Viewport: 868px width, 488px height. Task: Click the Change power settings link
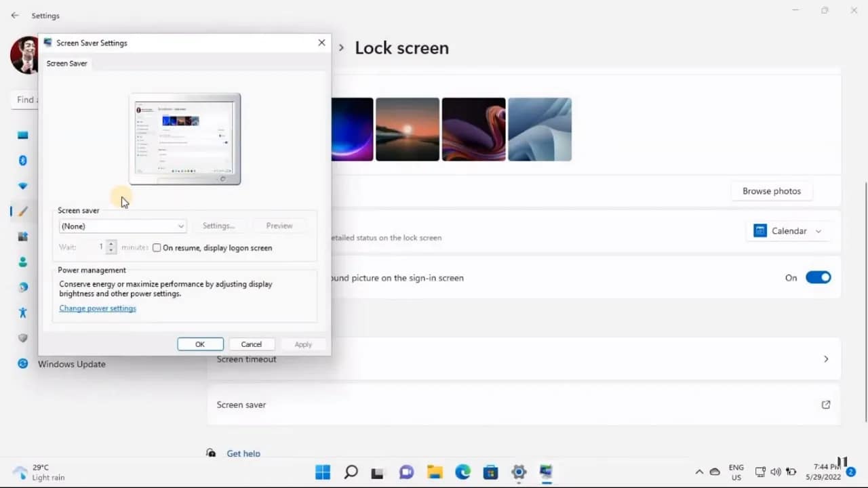[x=98, y=308]
